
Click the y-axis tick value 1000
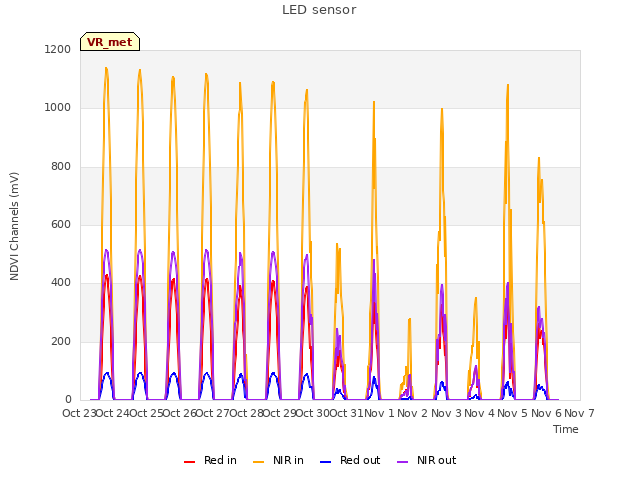pyautogui.click(x=58, y=108)
